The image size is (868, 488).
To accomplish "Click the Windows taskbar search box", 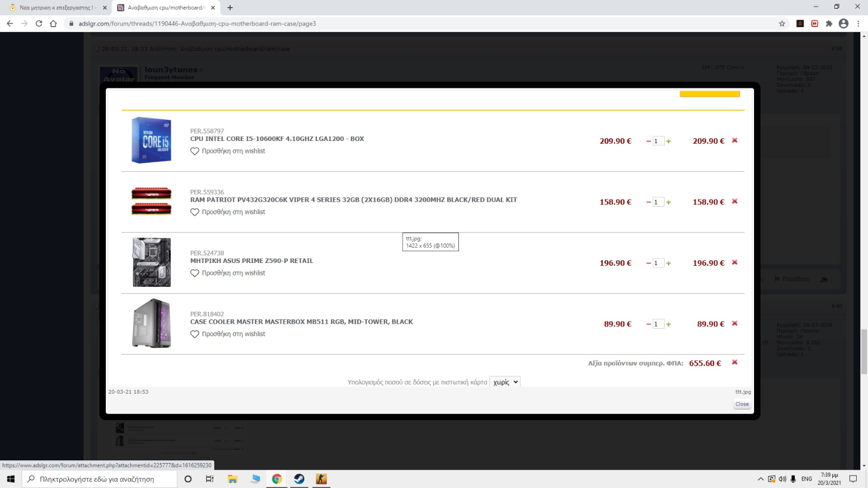I will (x=100, y=479).
